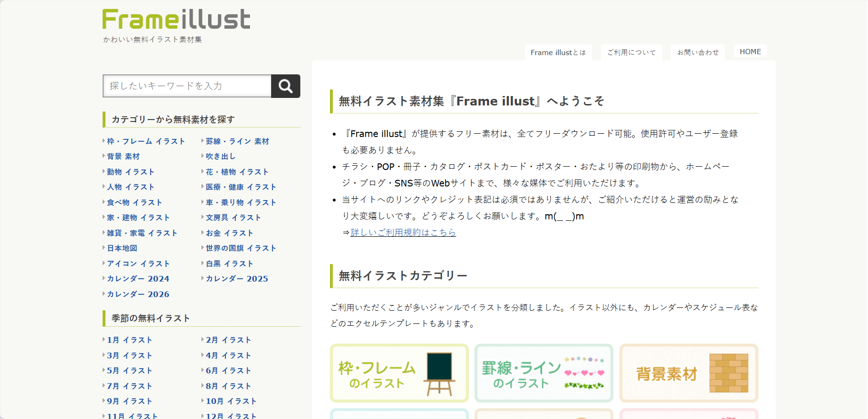Open the 4月 イラスト seasonal link
Viewport: 868px width, 419px height.
[228, 355]
